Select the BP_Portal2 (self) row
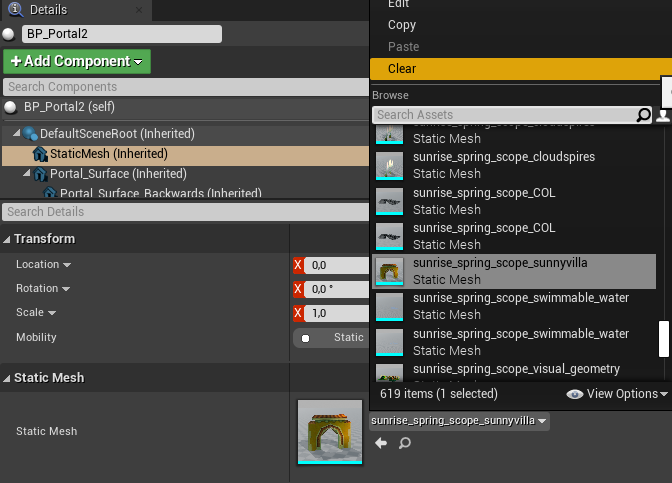The image size is (672, 483). pos(186,107)
